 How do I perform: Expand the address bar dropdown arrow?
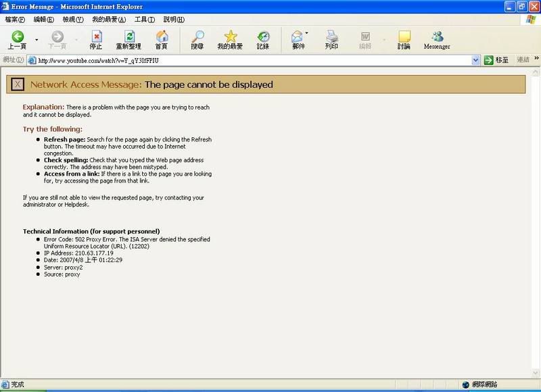[475, 60]
